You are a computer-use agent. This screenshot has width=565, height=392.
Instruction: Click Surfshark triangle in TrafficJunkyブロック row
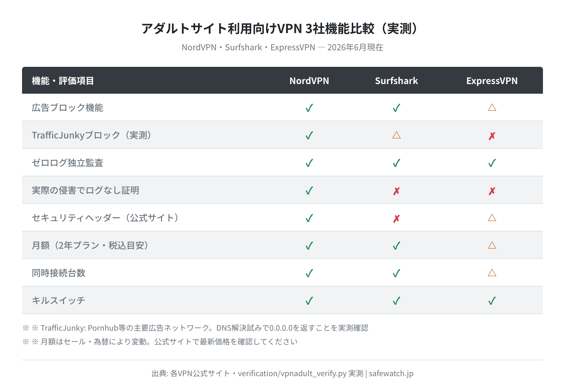(397, 135)
